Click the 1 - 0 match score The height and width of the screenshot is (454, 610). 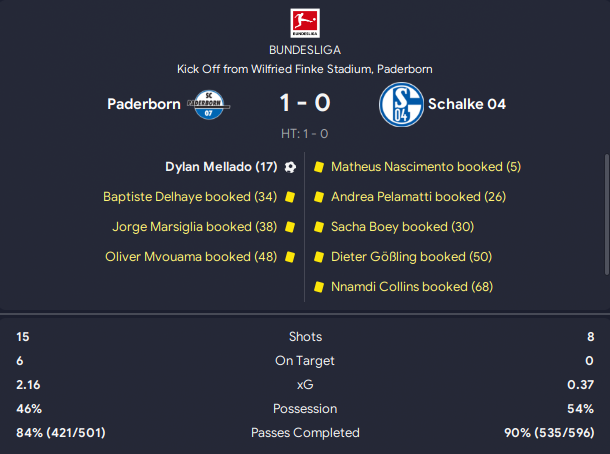tap(304, 103)
